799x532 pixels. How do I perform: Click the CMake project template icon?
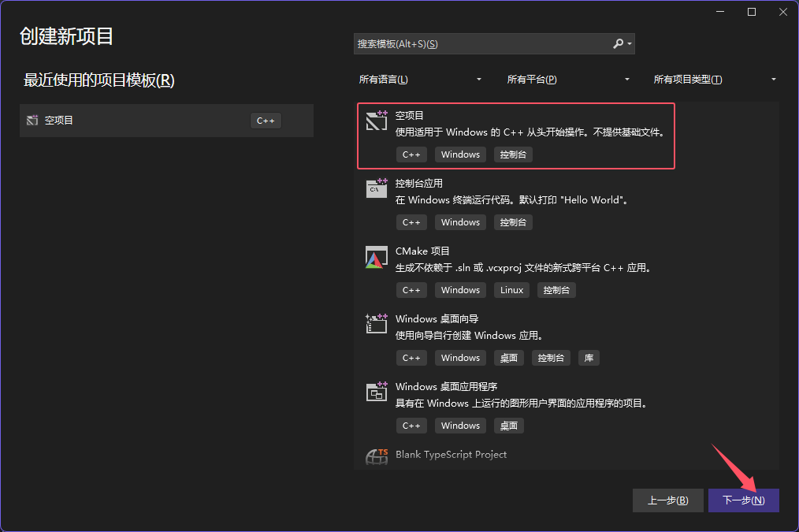(x=376, y=257)
